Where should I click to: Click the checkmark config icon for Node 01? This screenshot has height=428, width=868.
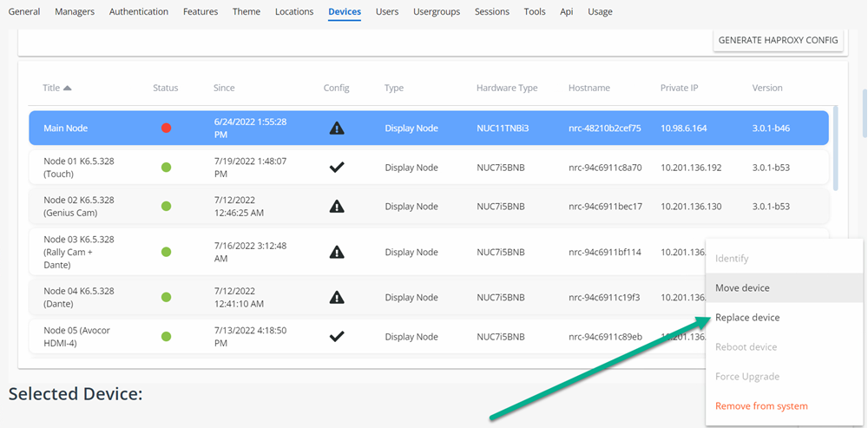(337, 168)
